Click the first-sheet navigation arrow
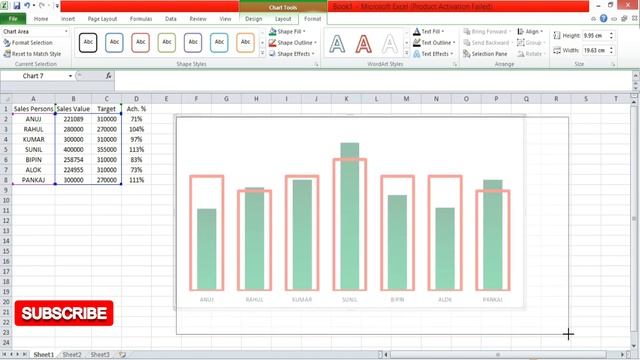This screenshot has width=640, height=360. point(4,355)
